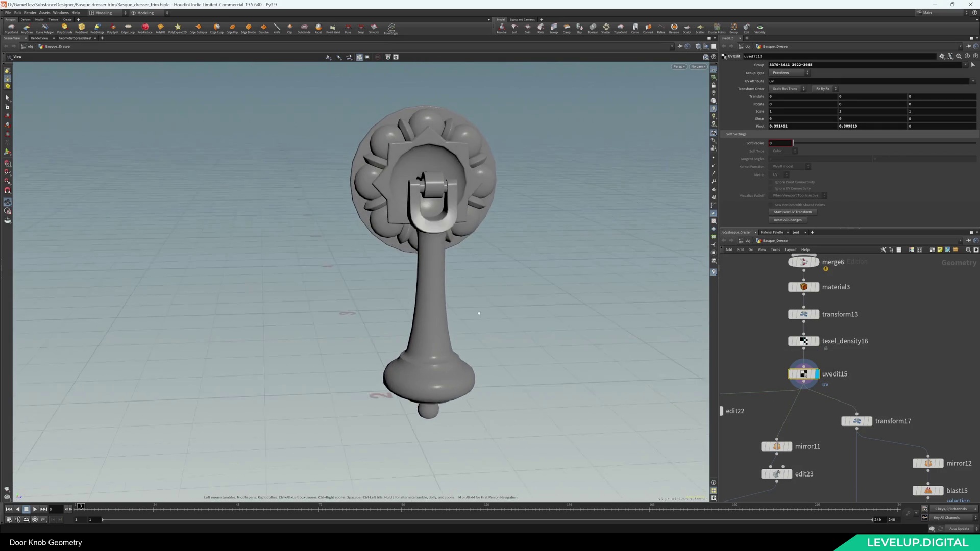The height and width of the screenshot is (551, 980).
Task: Select the Curve from Edges tool
Action: pyautogui.click(x=391, y=29)
